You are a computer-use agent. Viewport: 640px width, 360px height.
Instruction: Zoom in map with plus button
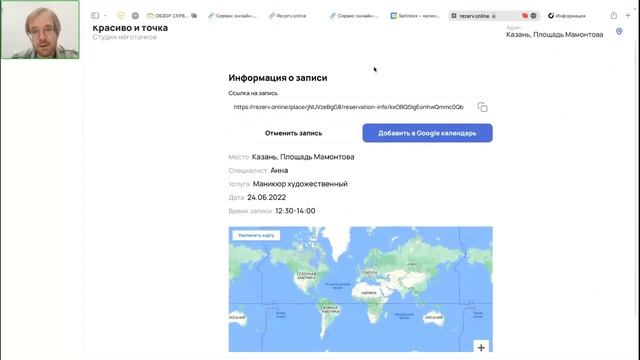481,347
